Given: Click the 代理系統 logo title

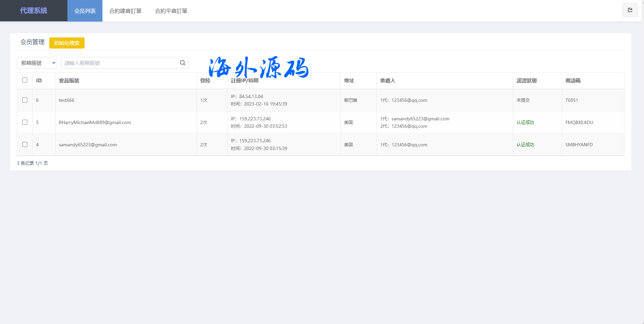Looking at the screenshot, I should [x=34, y=11].
